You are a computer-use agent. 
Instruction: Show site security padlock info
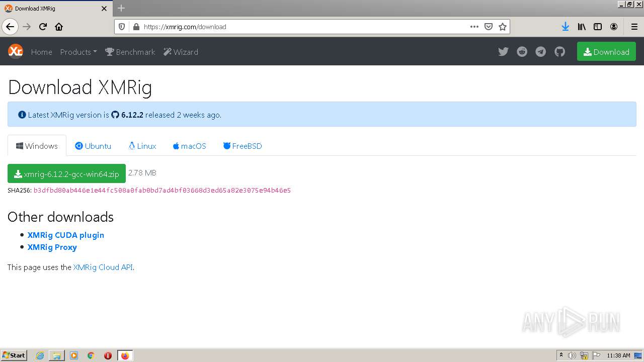click(135, 27)
